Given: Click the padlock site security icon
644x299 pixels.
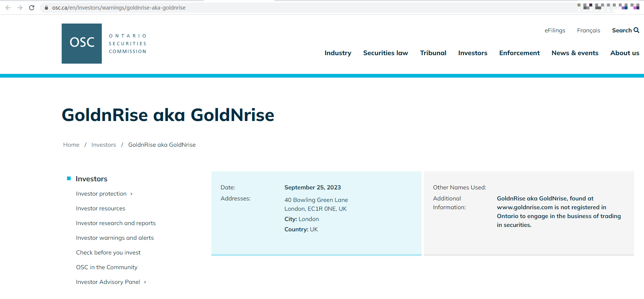Looking at the screenshot, I should click(46, 8).
